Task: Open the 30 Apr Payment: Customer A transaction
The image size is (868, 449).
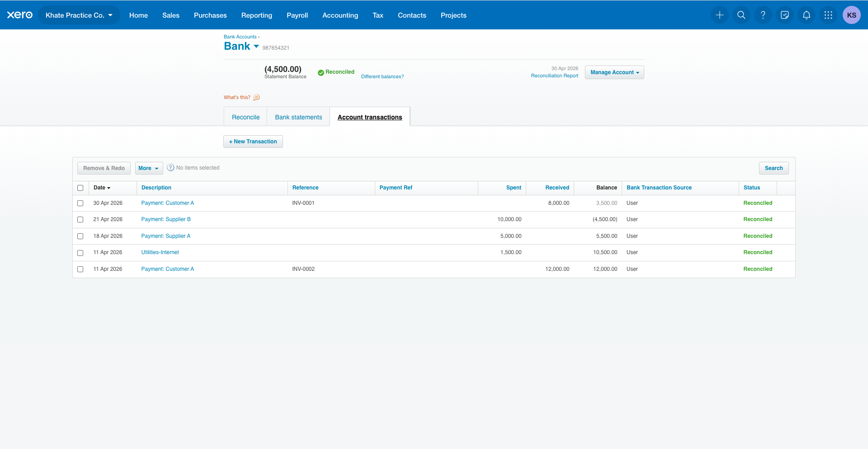Action: [x=168, y=203]
